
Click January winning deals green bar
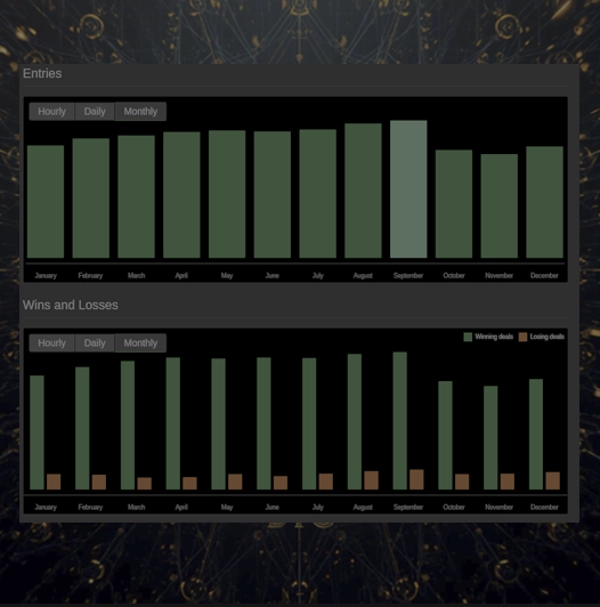coord(37,432)
